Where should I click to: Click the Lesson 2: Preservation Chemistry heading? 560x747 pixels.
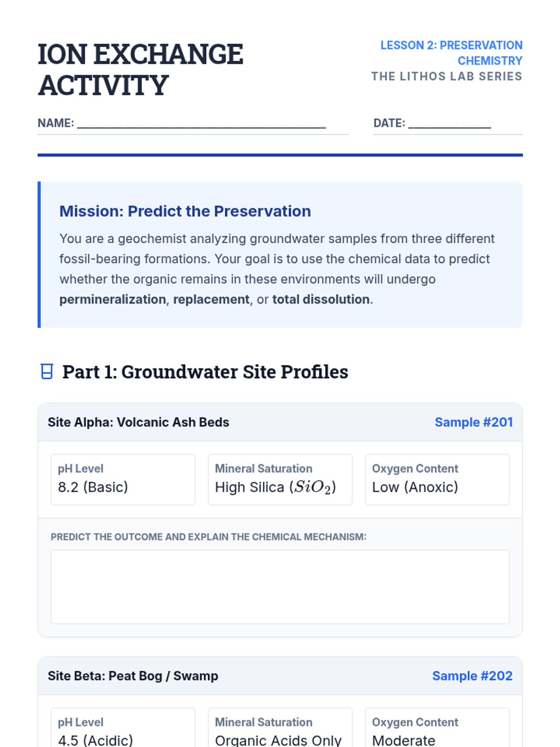[x=451, y=53]
